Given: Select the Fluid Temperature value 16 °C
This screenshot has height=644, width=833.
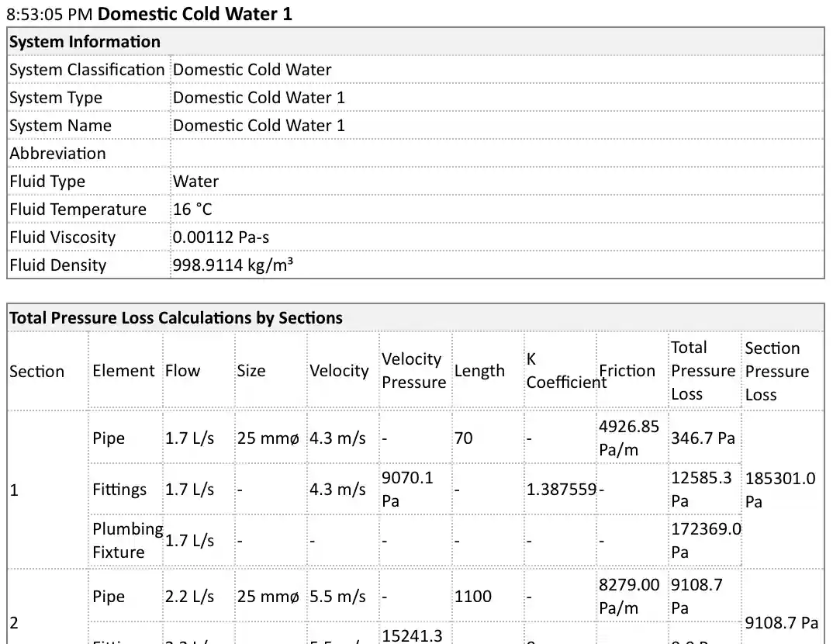Looking at the screenshot, I should pyautogui.click(x=192, y=209).
